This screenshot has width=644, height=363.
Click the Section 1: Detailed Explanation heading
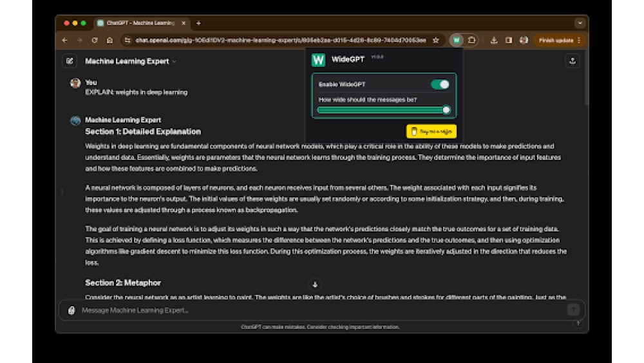(x=143, y=132)
